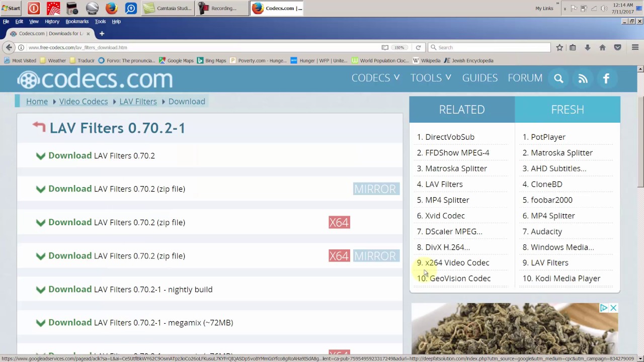
Task: Open the Firefox hamburger menu
Action: tap(635, 47)
